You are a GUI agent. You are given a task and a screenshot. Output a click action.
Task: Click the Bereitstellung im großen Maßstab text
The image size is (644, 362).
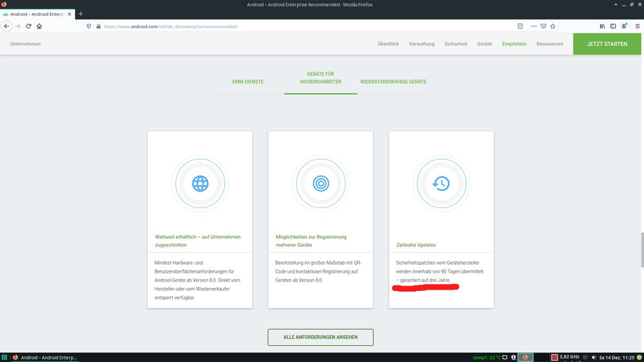[x=318, y=271]
